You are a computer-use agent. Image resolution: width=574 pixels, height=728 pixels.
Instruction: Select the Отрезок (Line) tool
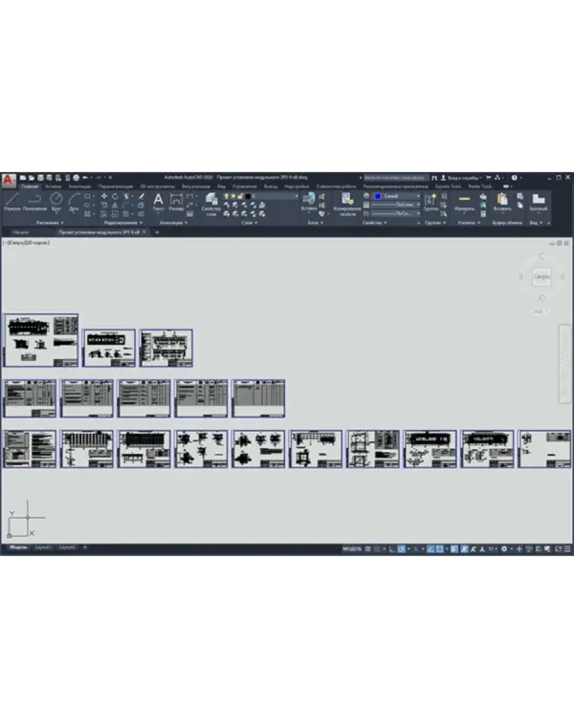pyautogui.click(x=12, y=200)
